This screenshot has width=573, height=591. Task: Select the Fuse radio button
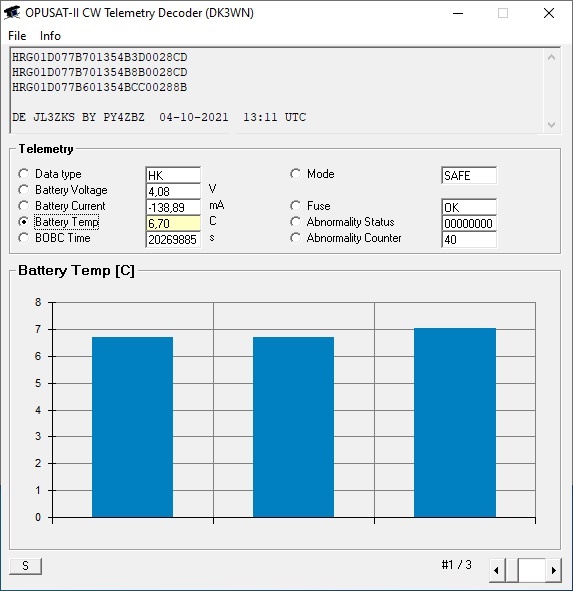296,206
